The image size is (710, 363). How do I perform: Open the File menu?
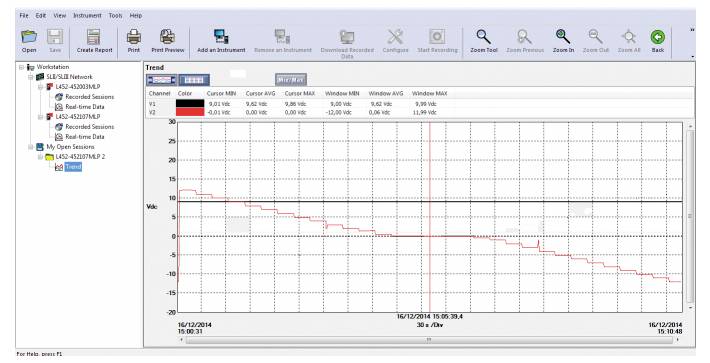[x=24, y=15]
